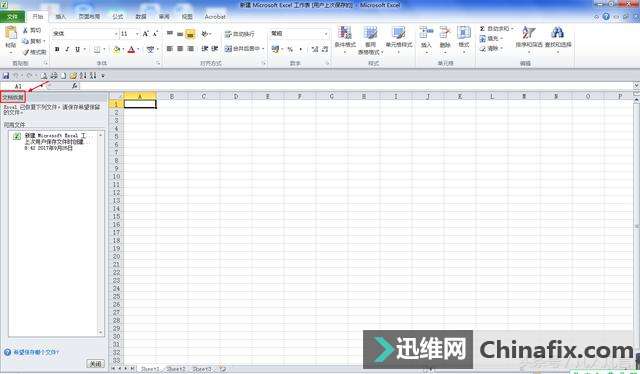640x374 pixels.
Task: Open the number format dropdown
Action: coord(326,33)
